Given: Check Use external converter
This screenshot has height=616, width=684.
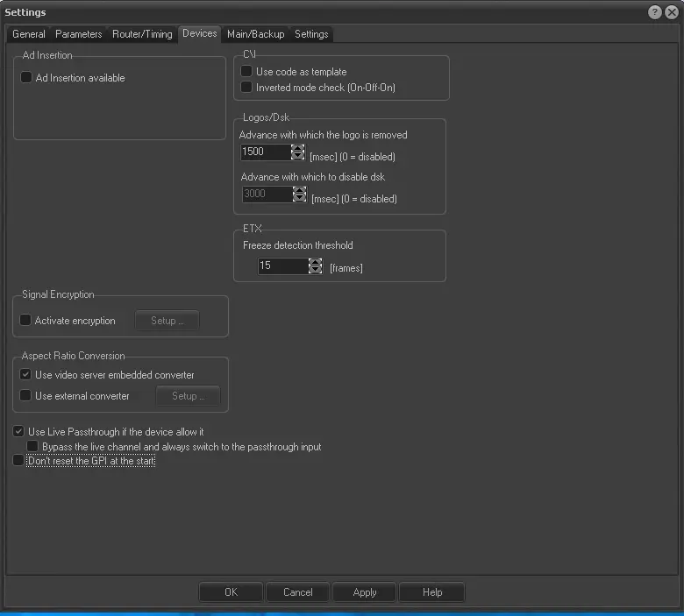Looking at the screenshot, I should [25, 396].
